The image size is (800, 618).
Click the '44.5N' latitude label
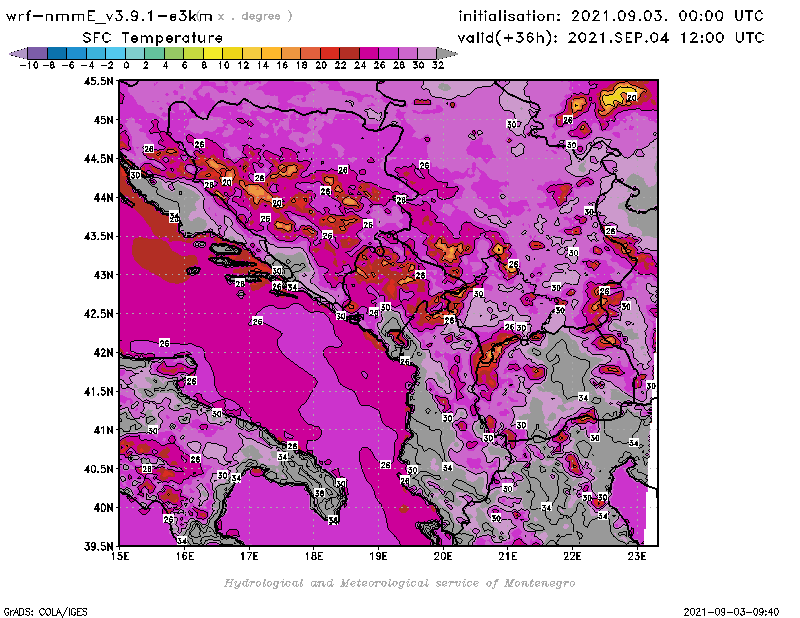(x=99, y=159)
